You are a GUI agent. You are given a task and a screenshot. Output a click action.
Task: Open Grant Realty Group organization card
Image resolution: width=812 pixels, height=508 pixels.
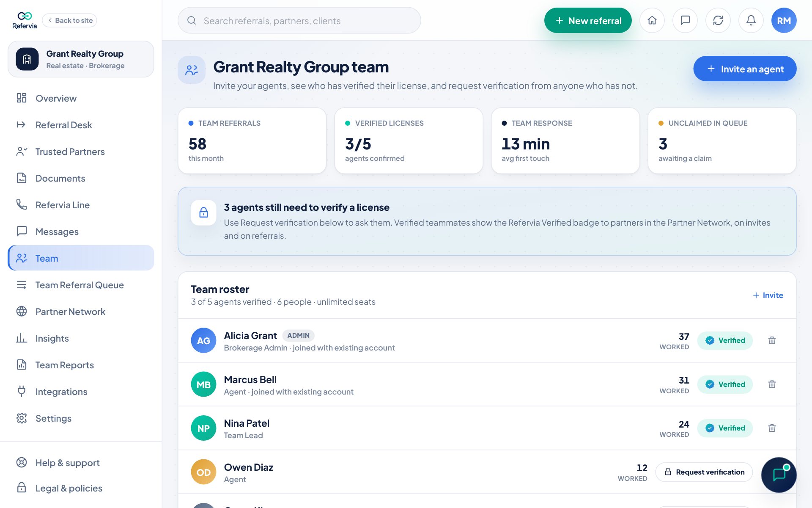tap(81, 59)
